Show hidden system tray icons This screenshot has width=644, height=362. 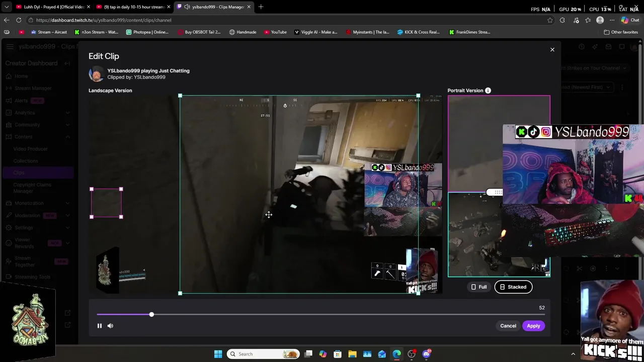point(573,354)
